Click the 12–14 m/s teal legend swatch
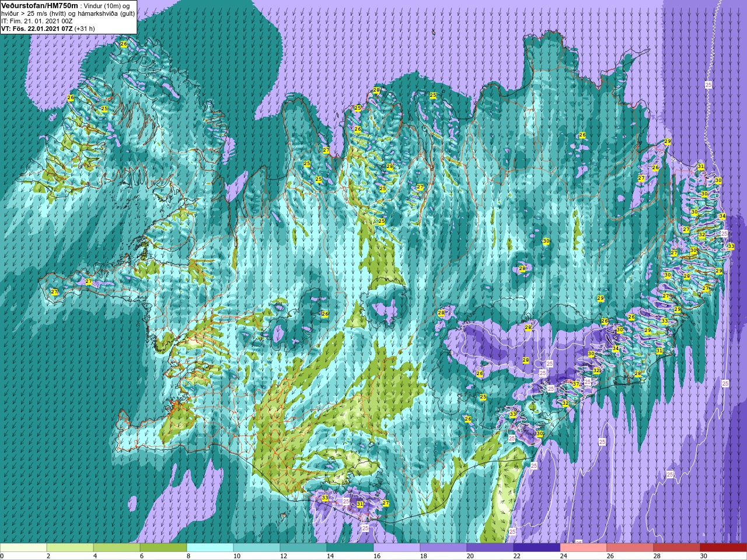747x560 pixels. click(x=303, y=548)
